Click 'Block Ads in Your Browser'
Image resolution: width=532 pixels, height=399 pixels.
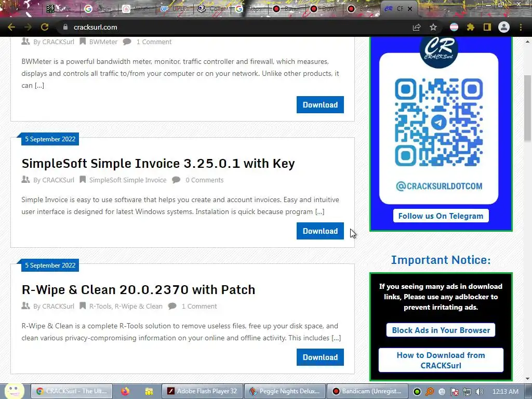(x=441, y=330)
